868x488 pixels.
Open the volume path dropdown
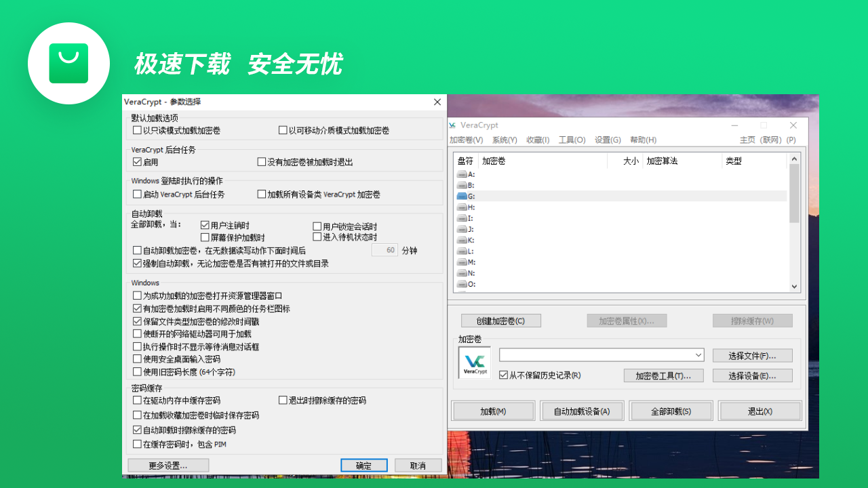click(x=698, y=354)
